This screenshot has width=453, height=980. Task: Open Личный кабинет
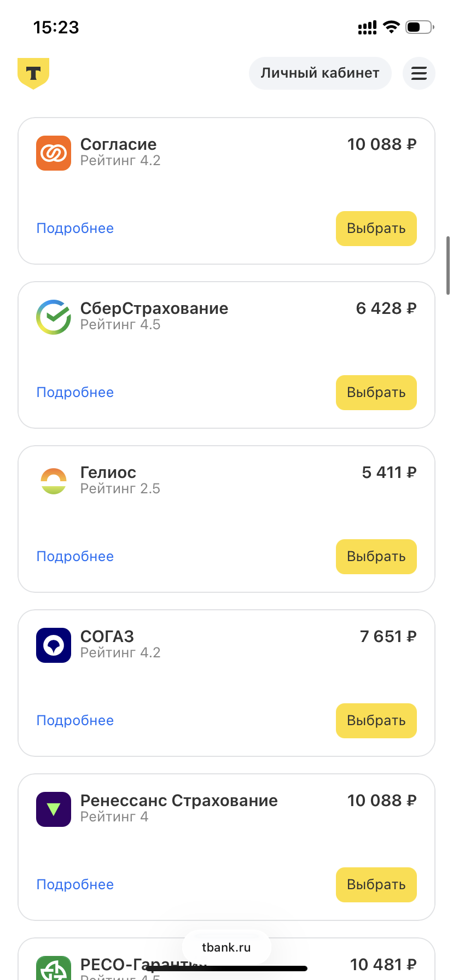tap(320, 73)
